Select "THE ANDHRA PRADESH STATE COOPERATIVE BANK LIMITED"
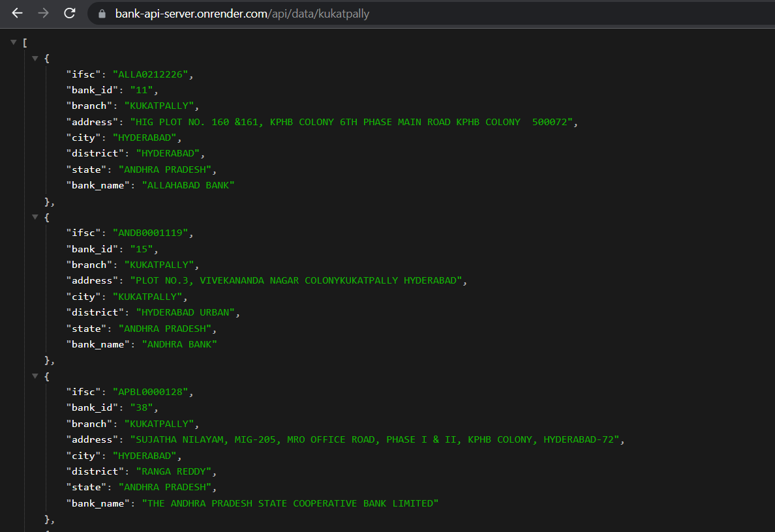The height and width of the screenshot is (532, 775). [x=290, y=503]
